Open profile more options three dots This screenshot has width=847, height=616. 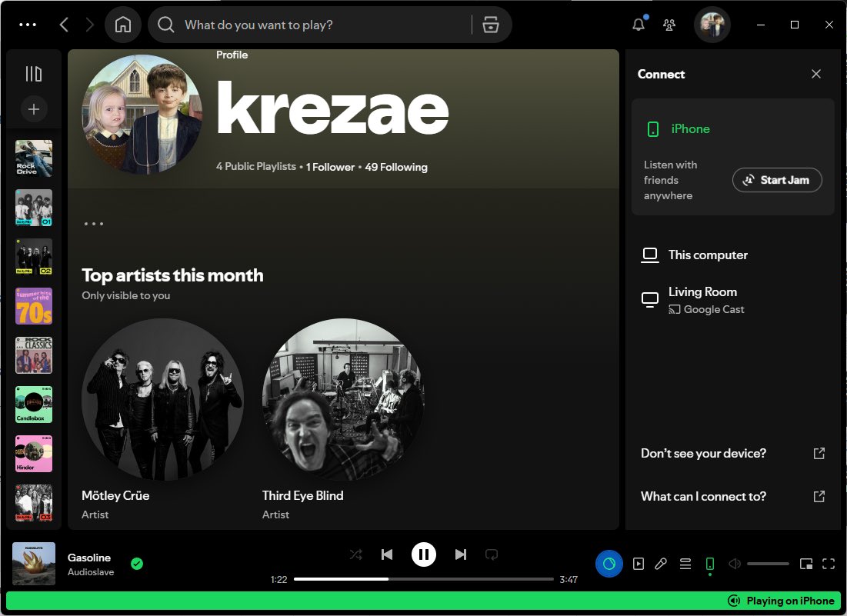pyautogui.click(x=93, y=224)
